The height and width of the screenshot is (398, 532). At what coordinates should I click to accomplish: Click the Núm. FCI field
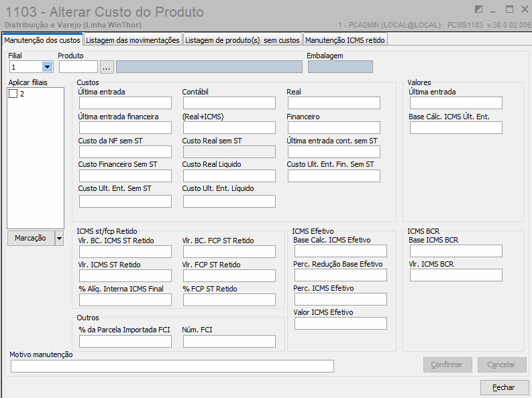229,342
